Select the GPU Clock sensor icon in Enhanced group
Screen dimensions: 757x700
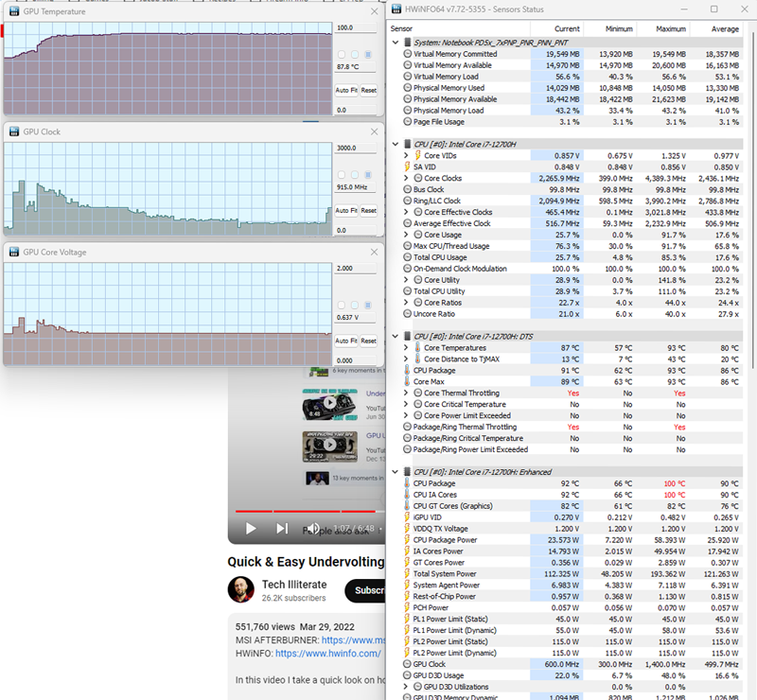[x=407, y=664]
